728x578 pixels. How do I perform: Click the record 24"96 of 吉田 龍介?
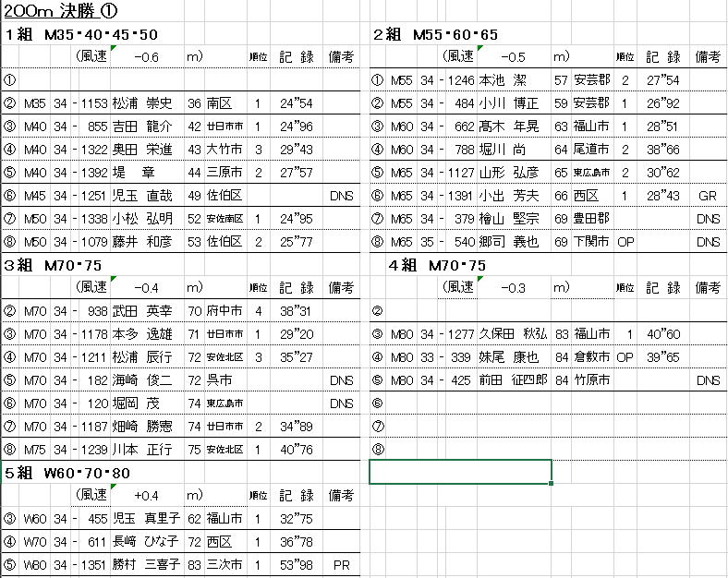click(297, 126)
